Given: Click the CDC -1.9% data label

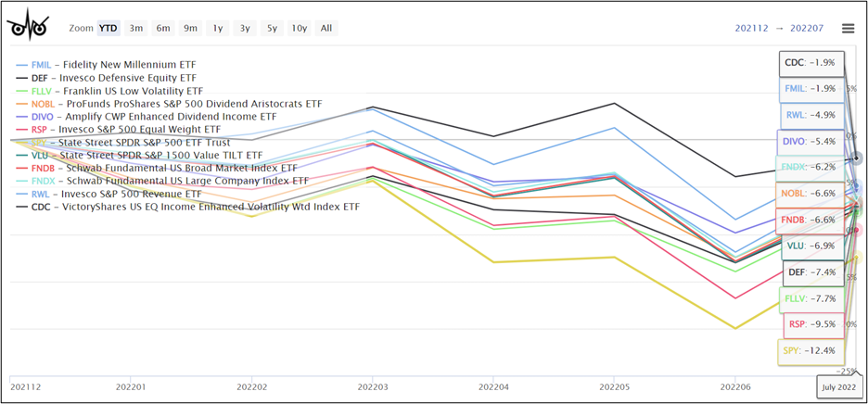Looking at the screenshot, I should 811,63.
